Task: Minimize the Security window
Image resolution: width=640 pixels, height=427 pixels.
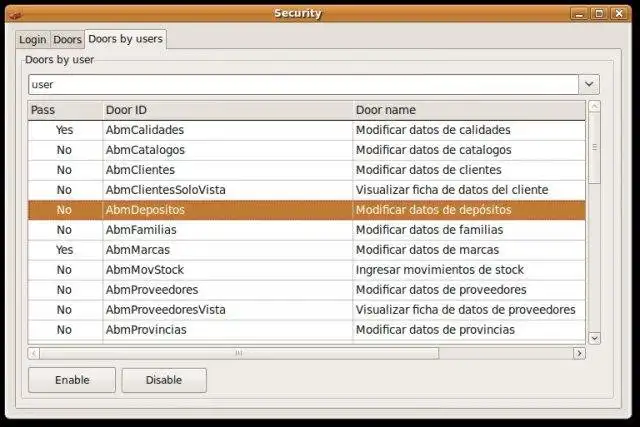Action: [x=579, y=13]
